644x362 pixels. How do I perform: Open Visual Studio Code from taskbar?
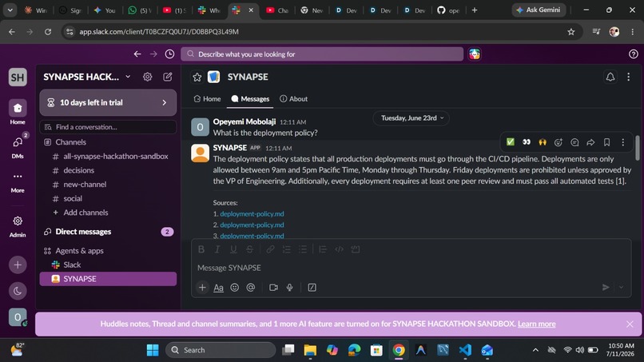tap(465, 350)
